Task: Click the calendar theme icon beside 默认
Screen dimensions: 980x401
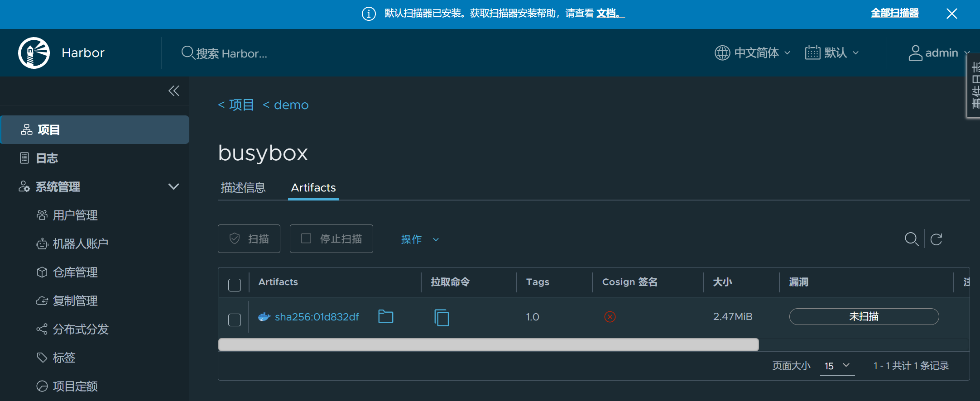Action: [812, 53]
